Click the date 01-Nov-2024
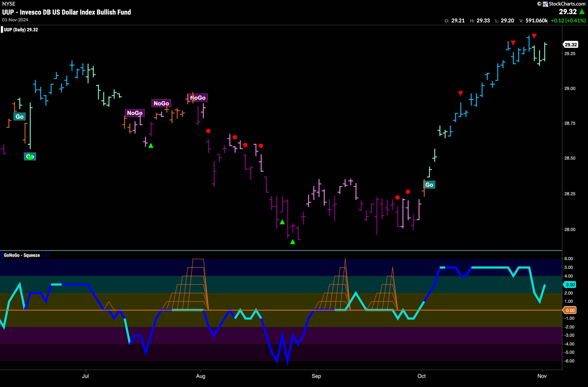588x387 pixels. pos(15,20)
